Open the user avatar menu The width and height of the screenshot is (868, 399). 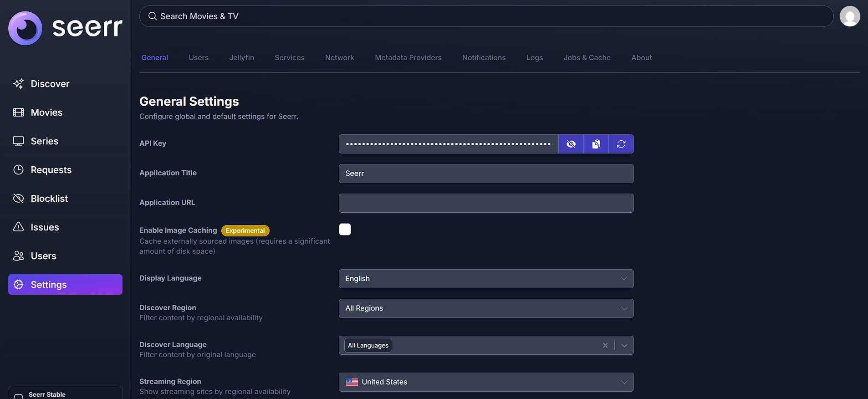click(x=849, y=16)
